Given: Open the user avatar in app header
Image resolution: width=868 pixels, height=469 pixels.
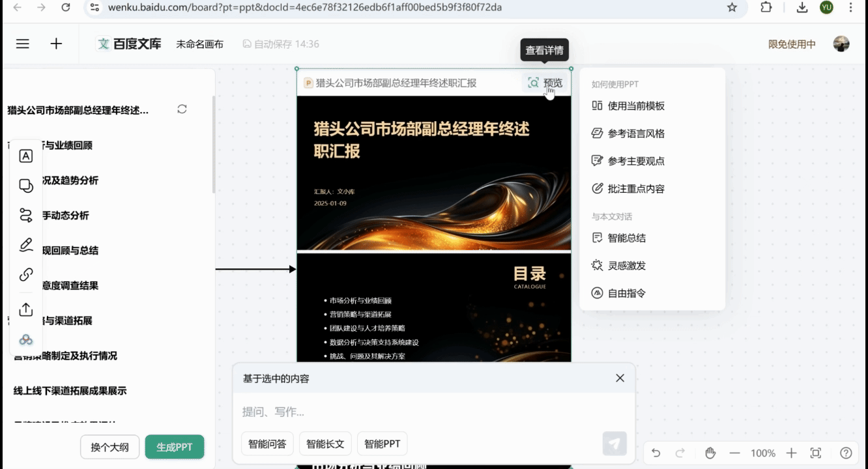Looking at the screenshot, I should point(841,44).
